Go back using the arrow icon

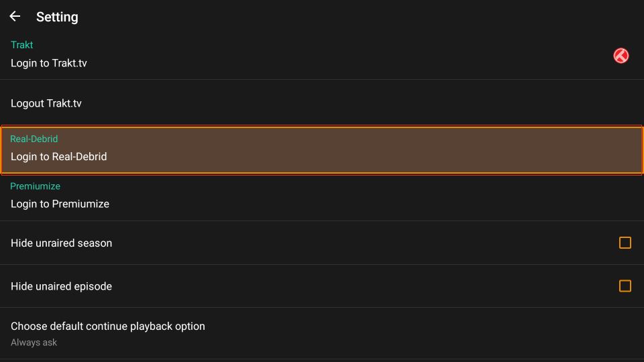15,16
